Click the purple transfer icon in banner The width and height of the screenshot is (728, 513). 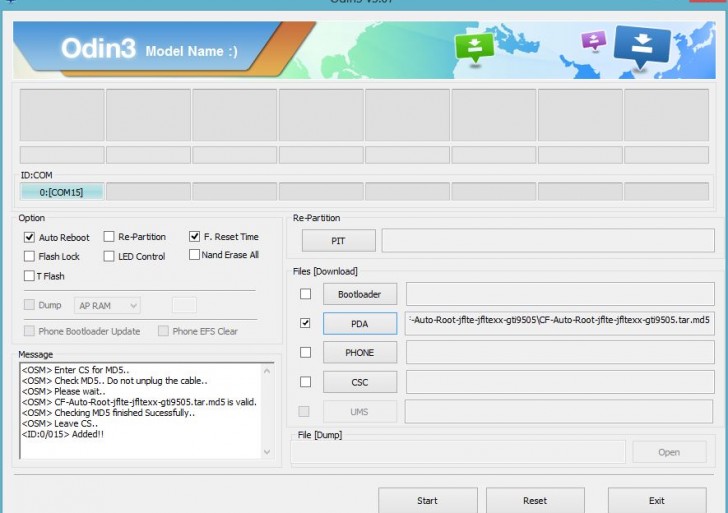[x=594, y=41]
